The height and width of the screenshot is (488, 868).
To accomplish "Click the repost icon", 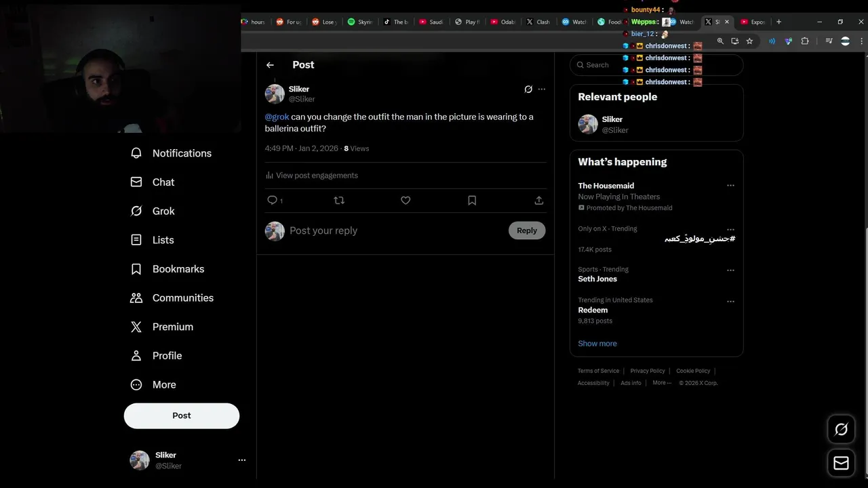I will click(339, 201).
